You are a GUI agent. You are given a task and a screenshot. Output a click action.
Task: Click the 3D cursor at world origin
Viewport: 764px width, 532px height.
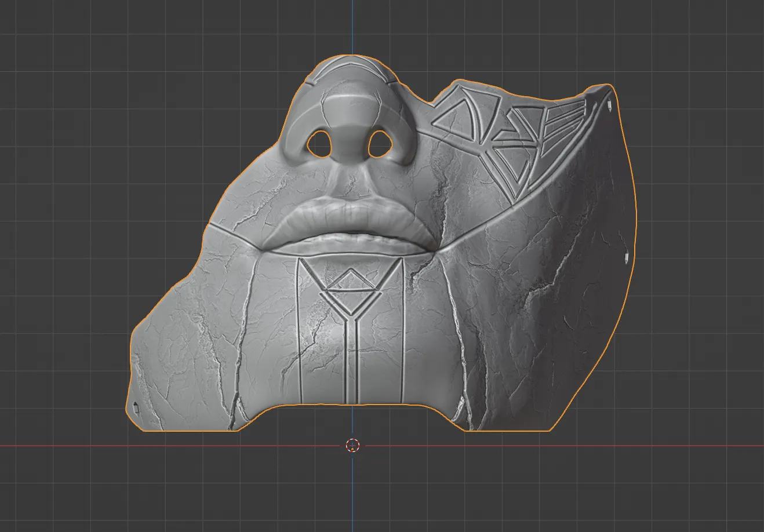tap(353, 445)
